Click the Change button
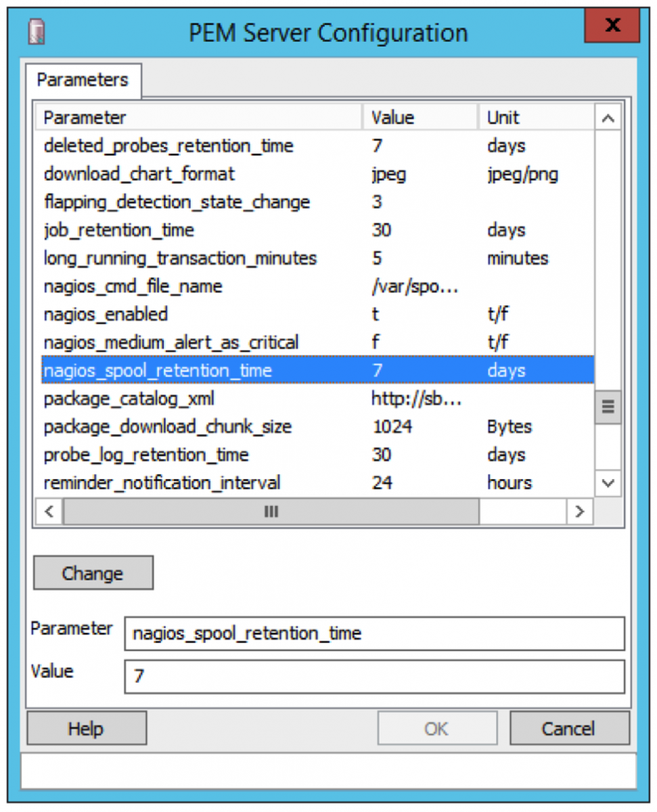The image size is (657, 812). click(93, 573)
